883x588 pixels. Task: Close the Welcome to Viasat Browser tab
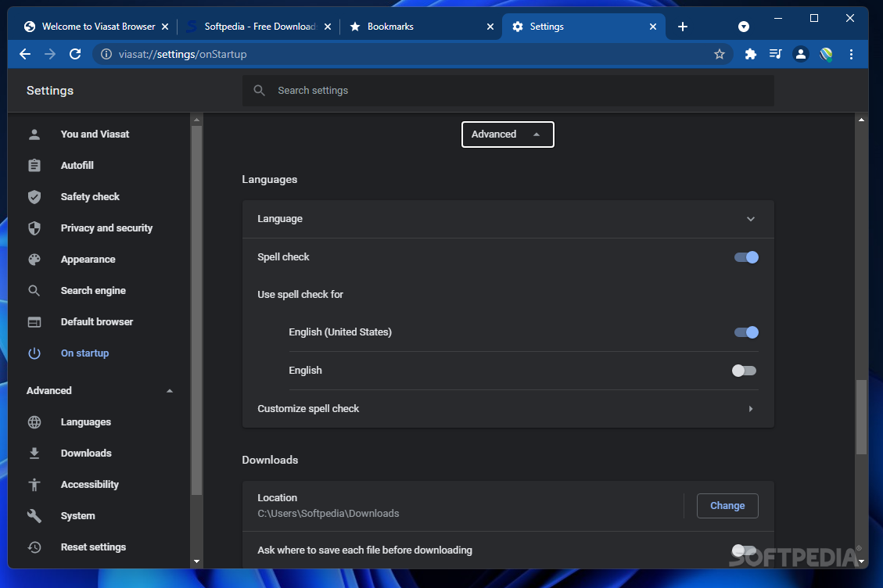165,27
